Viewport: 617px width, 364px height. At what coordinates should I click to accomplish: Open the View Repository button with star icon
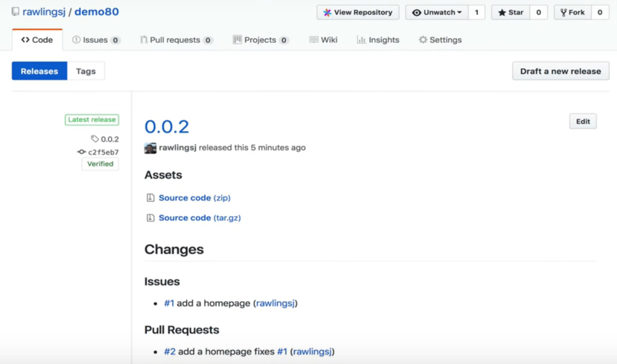(358, 12)
